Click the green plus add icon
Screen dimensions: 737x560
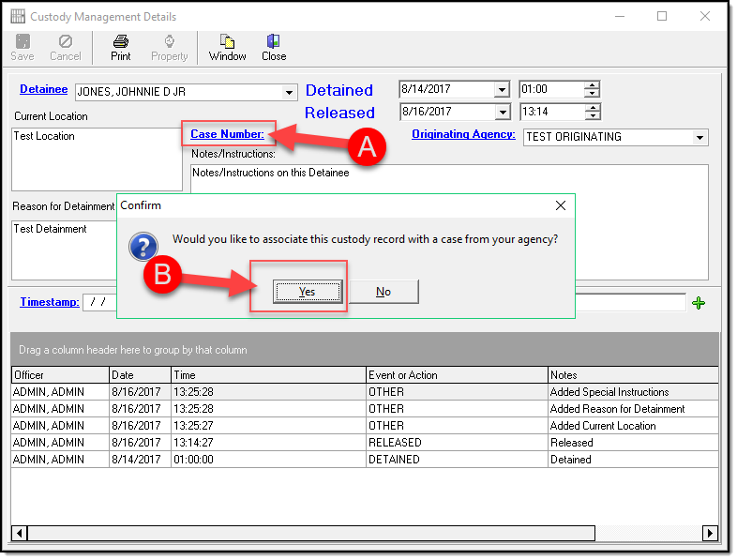click(698, 302)
